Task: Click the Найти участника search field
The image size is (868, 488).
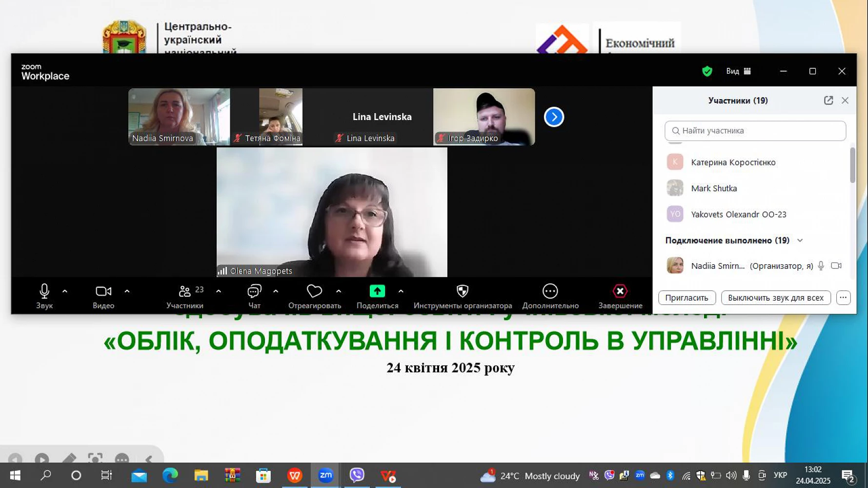Action: click(x=755, y=131)
